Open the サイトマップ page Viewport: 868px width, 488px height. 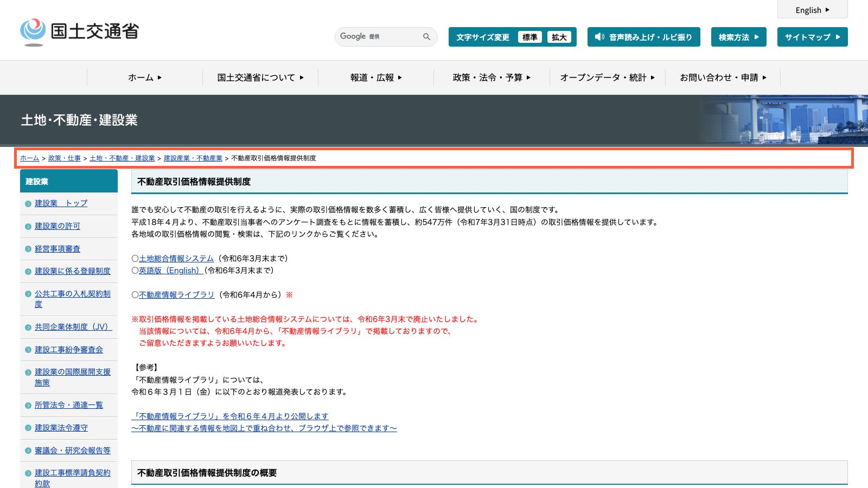[x=812, y=37]
